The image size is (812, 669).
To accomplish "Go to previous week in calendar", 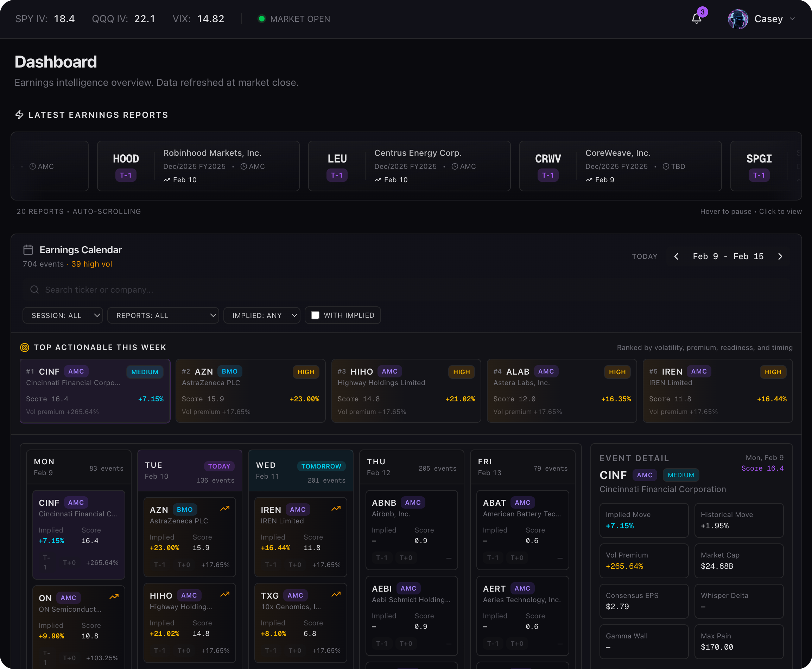I will 676,256.
